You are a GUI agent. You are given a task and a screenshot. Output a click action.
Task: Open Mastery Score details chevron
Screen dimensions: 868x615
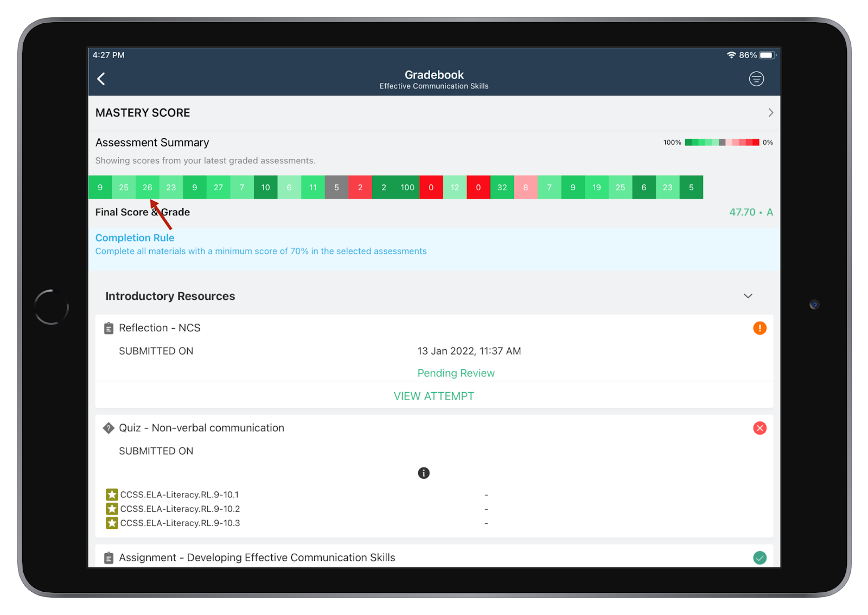770,113
